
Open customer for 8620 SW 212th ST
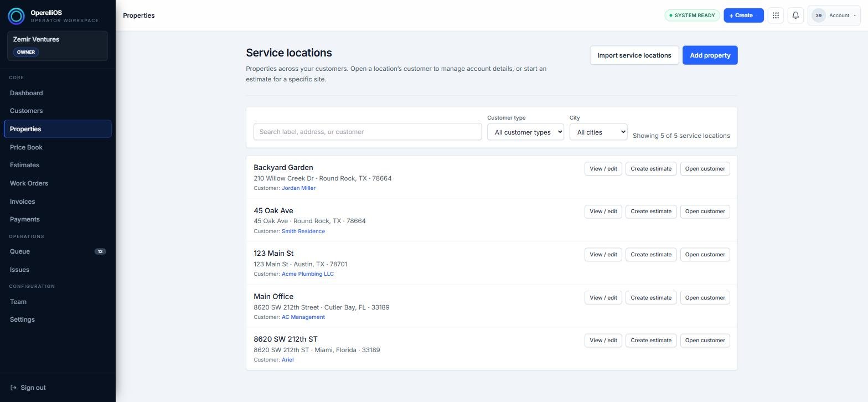705,341
